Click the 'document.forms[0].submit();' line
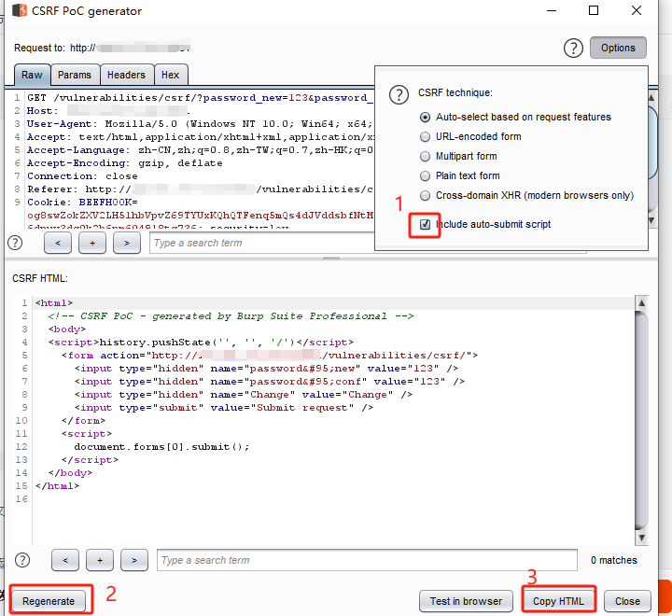 point(161,447)
